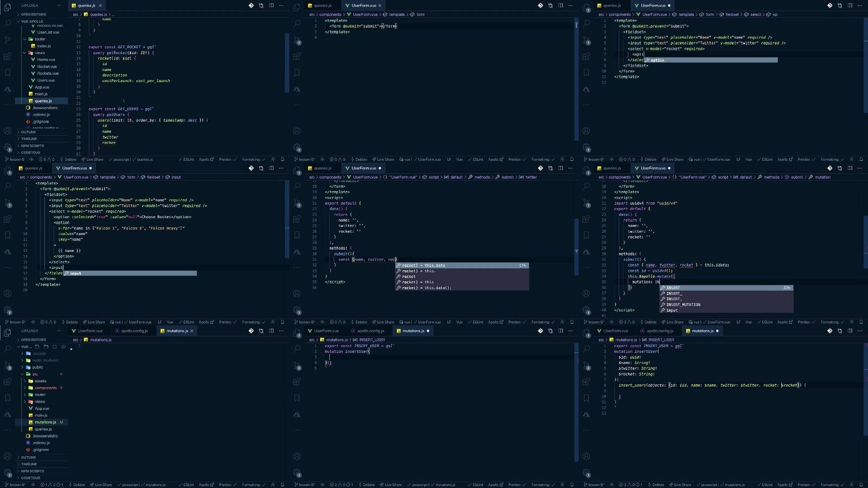Open Source Control in top-left window activity bar
The height and width of the screenshot is (488, 868).
8,40
